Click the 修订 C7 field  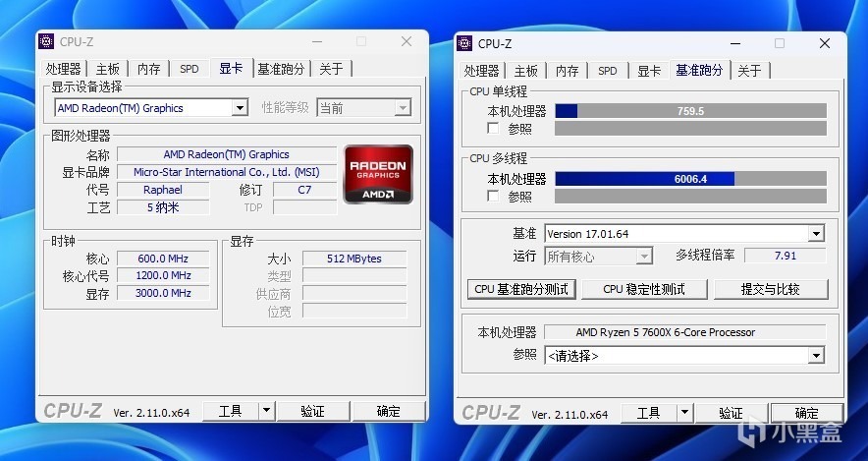(305, 190)
